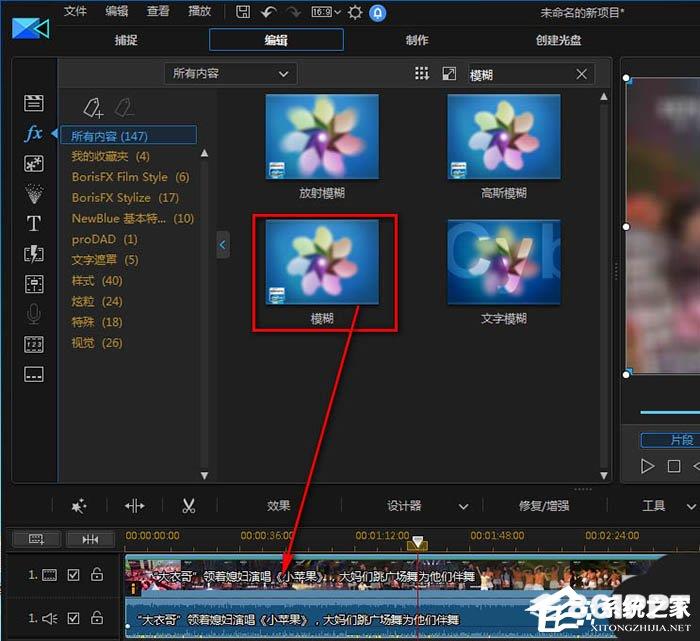Select the 所有内容 (147) tag
This screenshot has height=641, width=700.
(128, 135)
